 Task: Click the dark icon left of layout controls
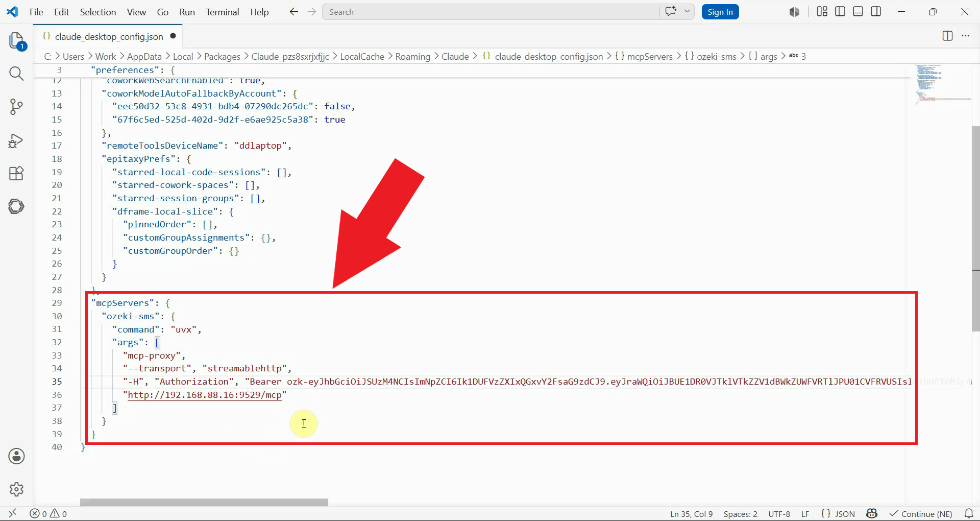point(794,12)
